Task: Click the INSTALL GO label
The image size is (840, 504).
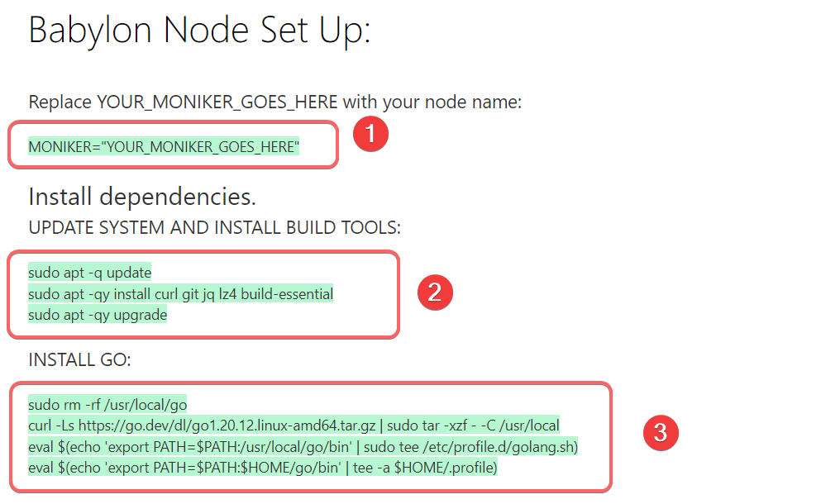Action: (80, 360)
